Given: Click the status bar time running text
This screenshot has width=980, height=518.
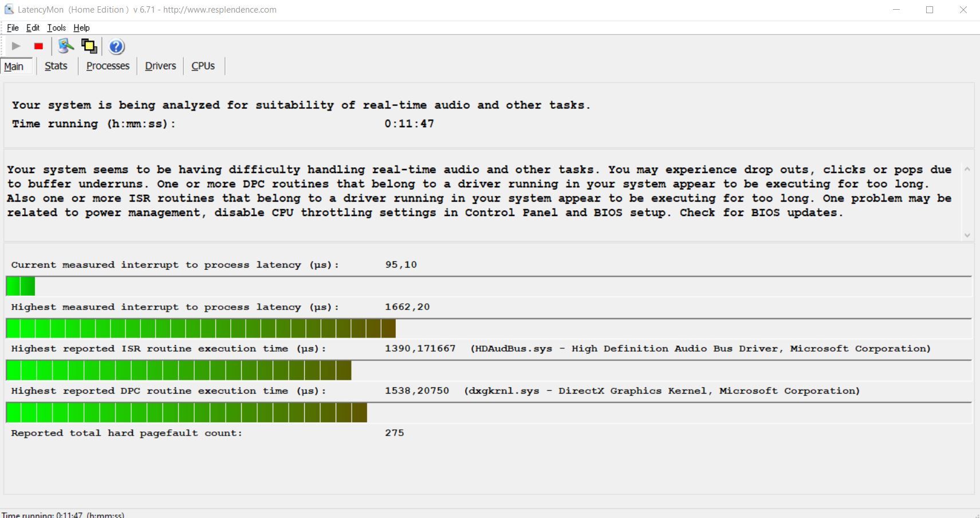Looking at the screenshot, I should coord(63,515).
